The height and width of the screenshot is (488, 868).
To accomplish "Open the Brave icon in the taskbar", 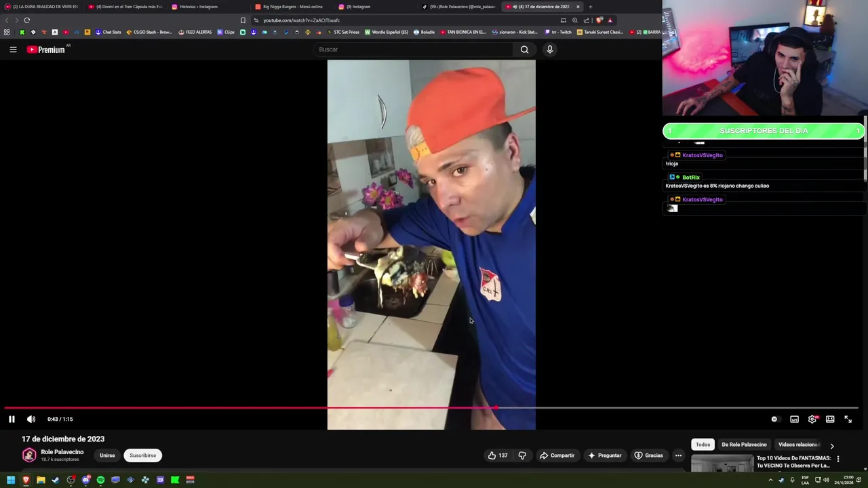I will click(x=26, y=480).
